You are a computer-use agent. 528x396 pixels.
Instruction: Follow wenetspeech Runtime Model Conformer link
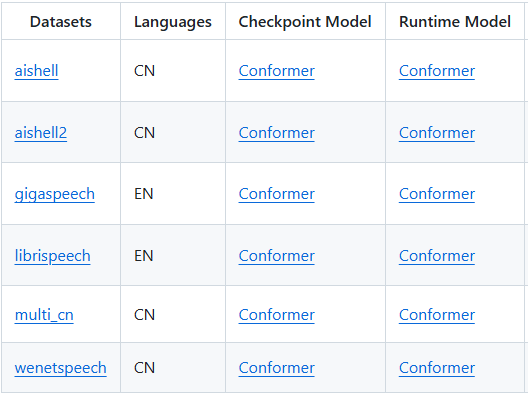pos(437,368)
